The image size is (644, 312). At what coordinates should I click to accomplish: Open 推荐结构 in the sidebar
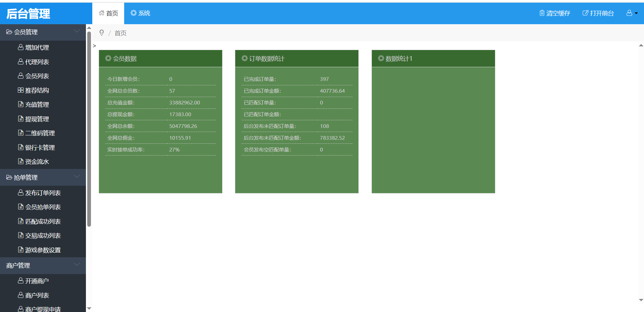(x=37, y=90)
